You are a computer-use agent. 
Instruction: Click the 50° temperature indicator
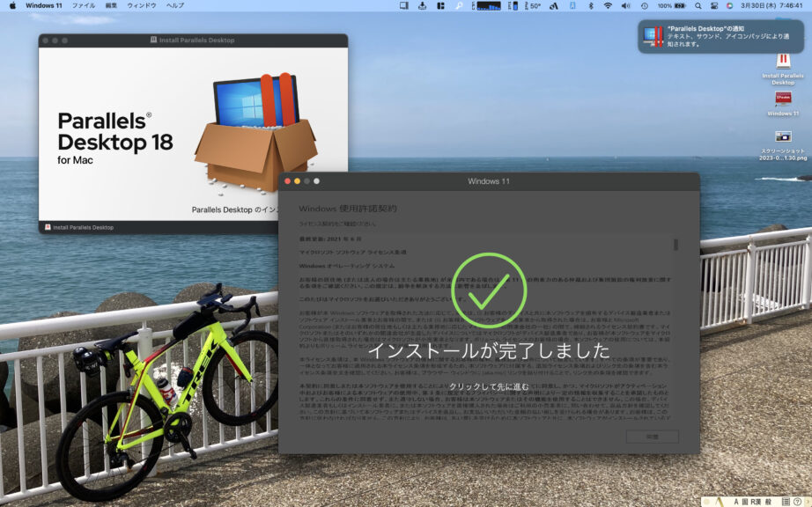coord(533,5)
